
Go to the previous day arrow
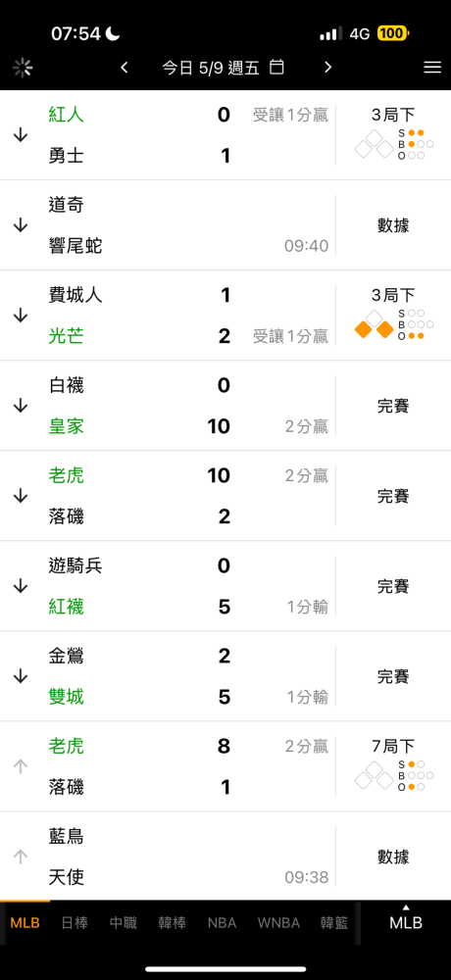click(125, 68)
